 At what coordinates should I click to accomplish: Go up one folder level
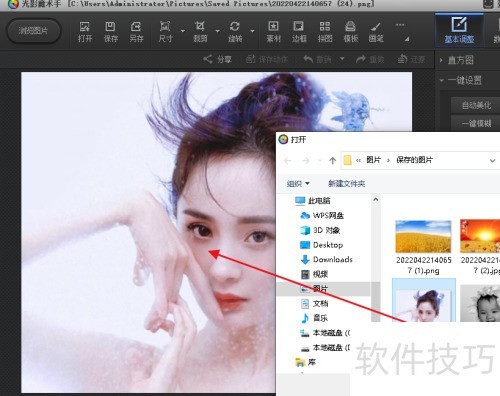pyautogui.click(x=332, y=161)
